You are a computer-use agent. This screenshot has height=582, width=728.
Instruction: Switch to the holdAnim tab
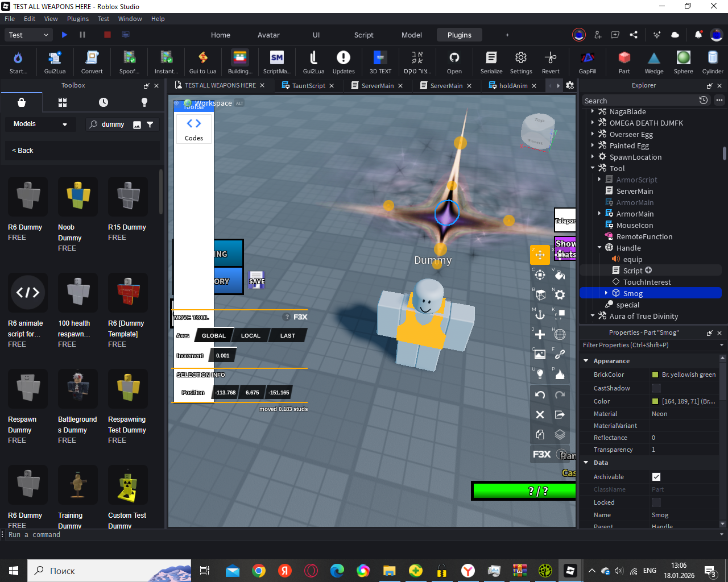pos(513,86)
